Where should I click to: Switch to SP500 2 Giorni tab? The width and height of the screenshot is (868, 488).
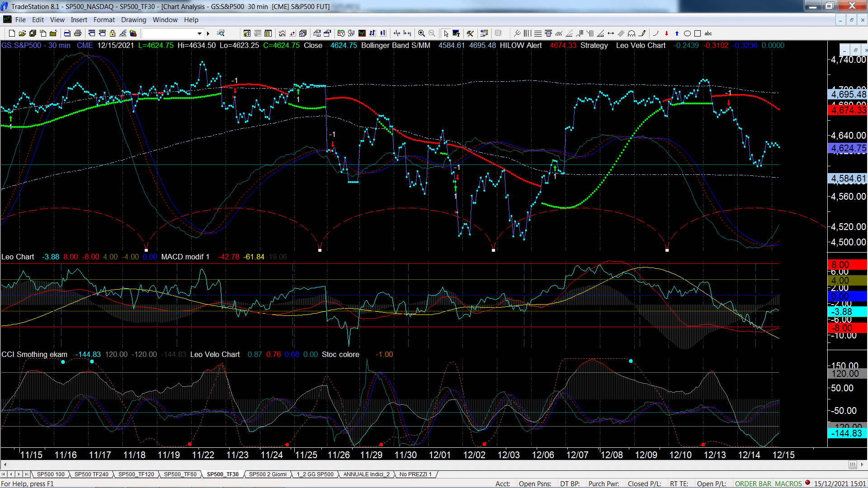268,474
